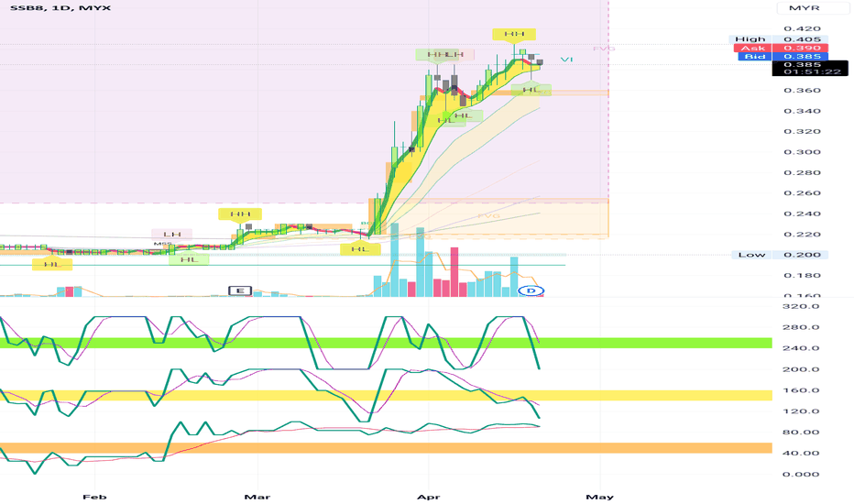This screenshot has height=504, width=854.
Task: Click the Bid 0.385 price label
Action: [x=783, y=56]
